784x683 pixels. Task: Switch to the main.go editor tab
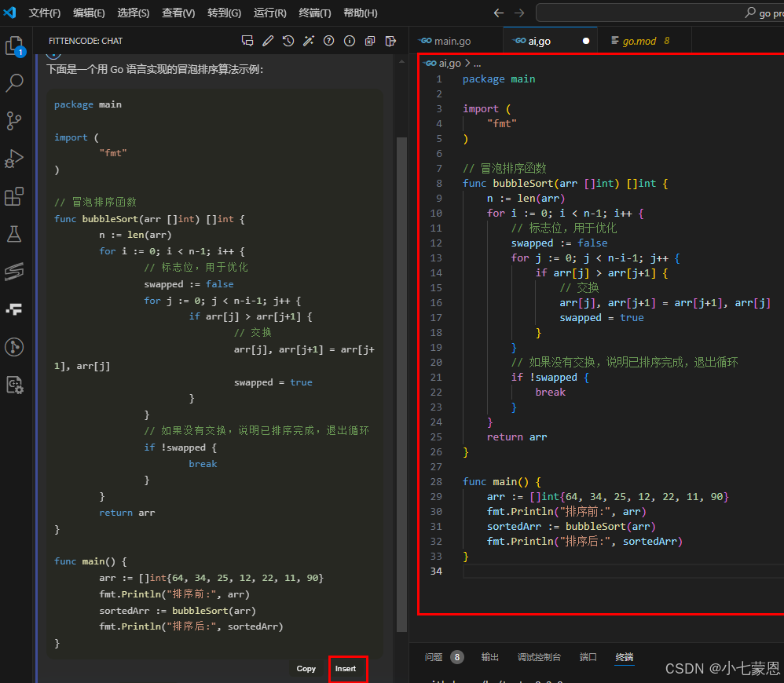pos(450,41)
